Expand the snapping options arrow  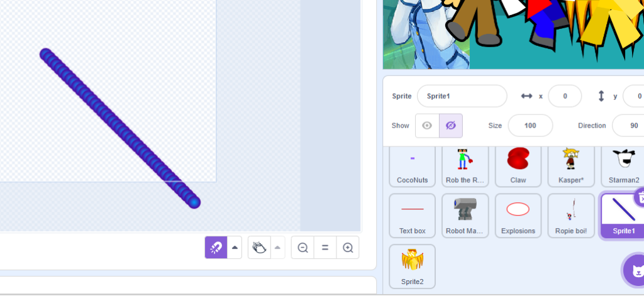click(235, 248)
